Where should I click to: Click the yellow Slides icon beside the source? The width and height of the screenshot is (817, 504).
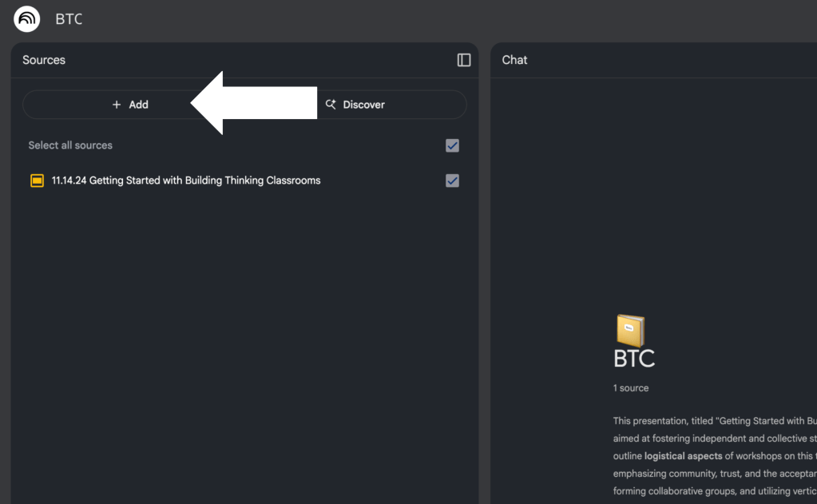pos(37,181)
